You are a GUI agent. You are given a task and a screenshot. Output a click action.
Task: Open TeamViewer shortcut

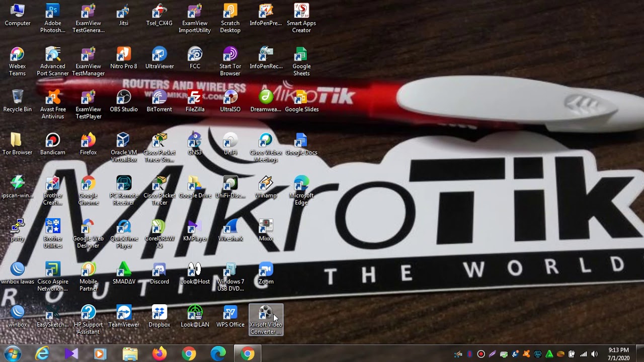click(124, 316)
